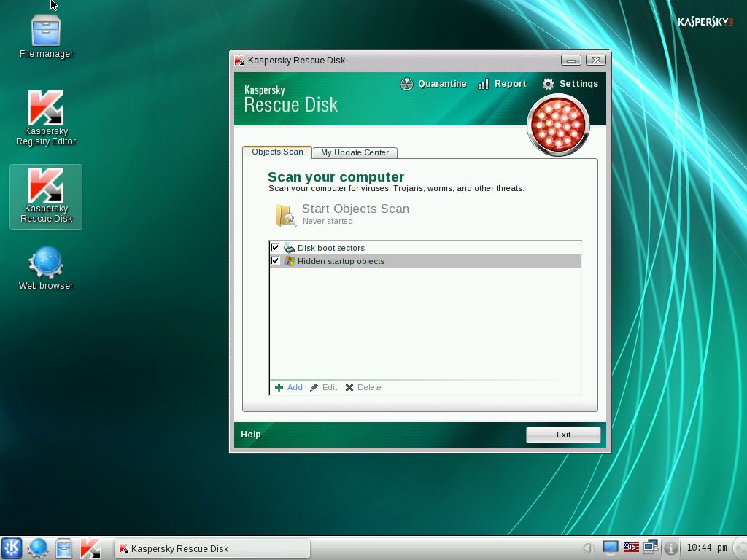Image resolution: width=747 pixels, height=560 pixels.
Task: Click the network connection tray icon
Action: pos(650,547)
